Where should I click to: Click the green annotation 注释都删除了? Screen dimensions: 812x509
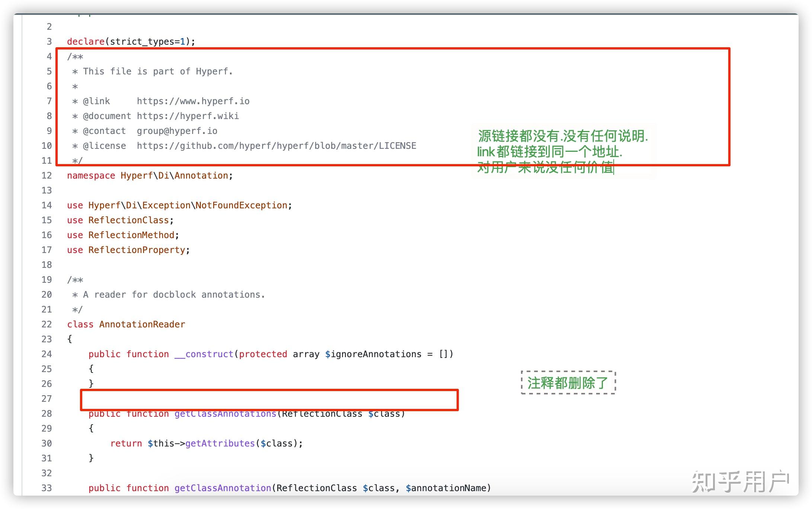pos(568,382)
